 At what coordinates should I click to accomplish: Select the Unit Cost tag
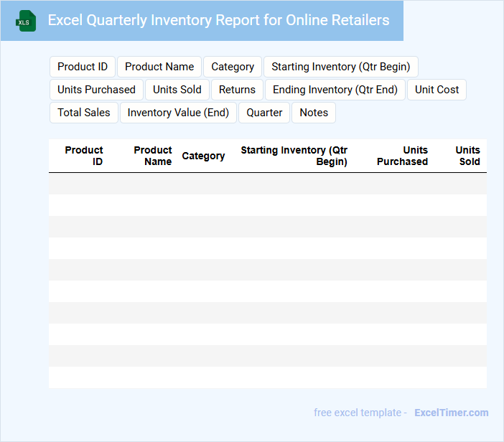coord(437,90)
